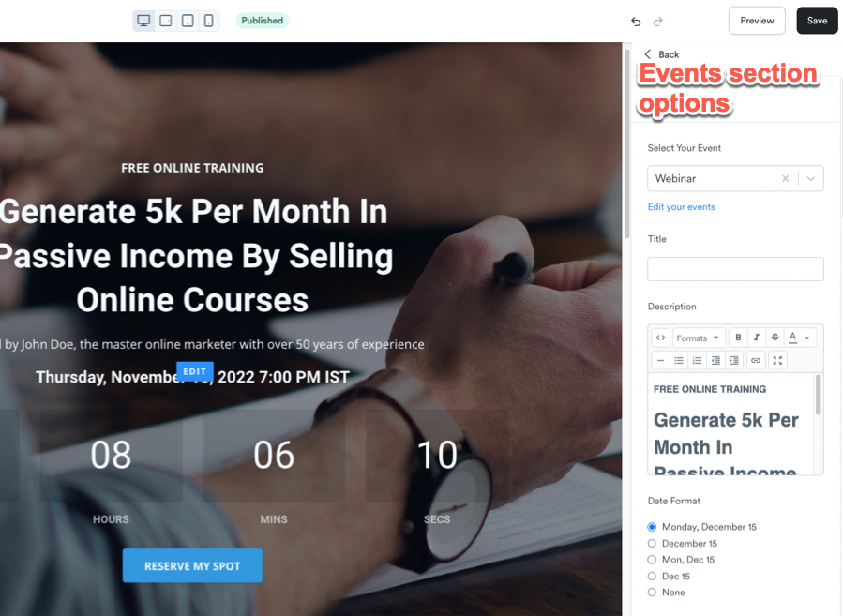The image size is (843, 616).
Task: Select the mobile phone view icon
Action: [208, 21]
